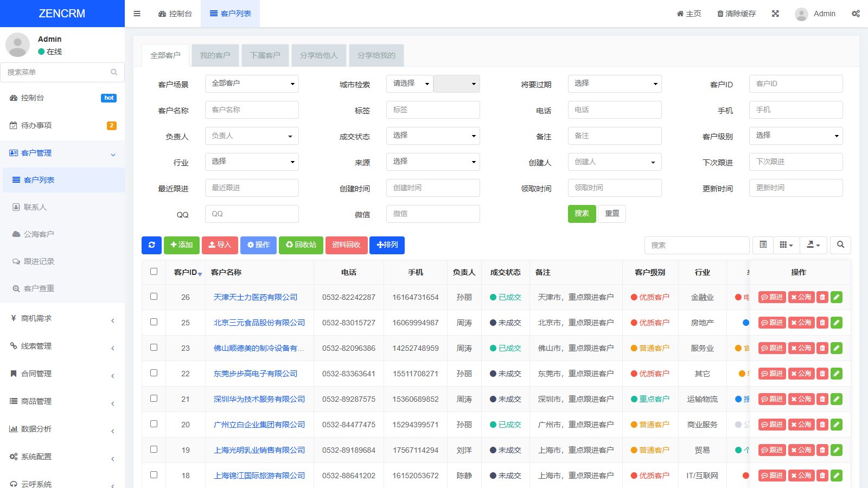This screenshot has height=488, width=868.
Task: Click the blue refresh table button
Action: [x=151, y=245]
